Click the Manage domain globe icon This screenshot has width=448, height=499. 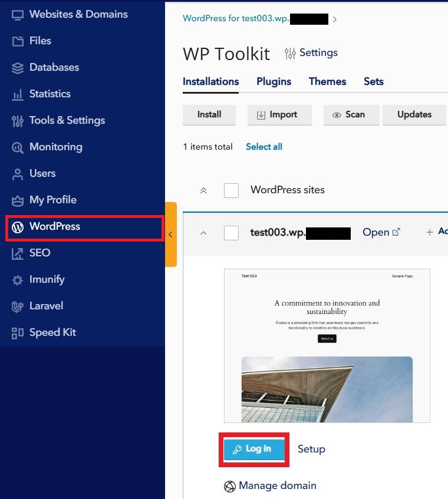coord(230,487)
